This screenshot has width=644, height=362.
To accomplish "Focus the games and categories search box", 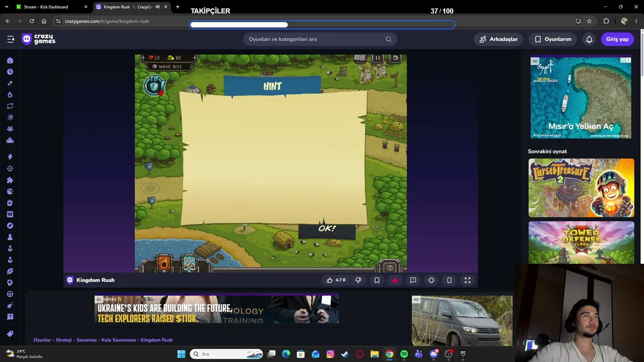I will coord(320,39).
